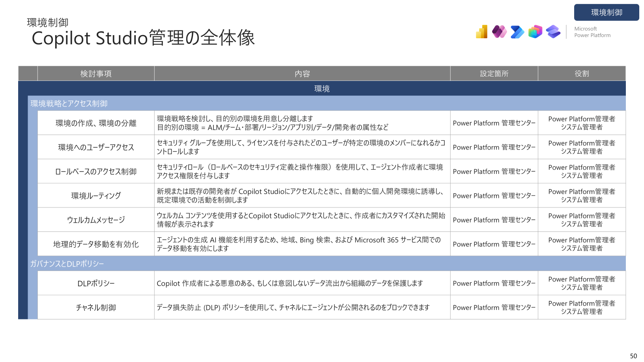Select the チャネル制御 cell
The height and width of the screenshot is (362, 644).
(x=96, y=307)
